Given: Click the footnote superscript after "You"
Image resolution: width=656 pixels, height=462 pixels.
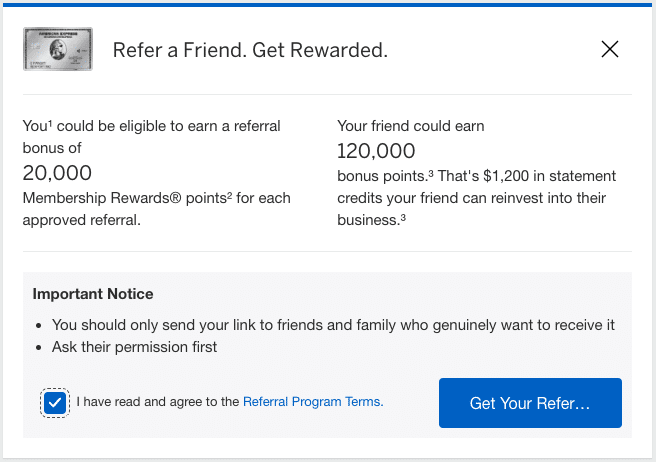Looking at the screenshot, I should (x=49, y=123).
